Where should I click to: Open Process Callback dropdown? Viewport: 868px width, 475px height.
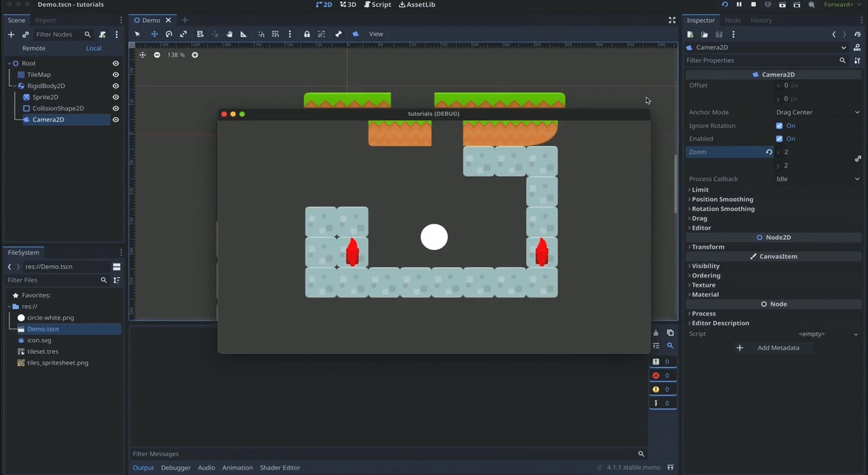pyautogui.click(x=818, y=179)
